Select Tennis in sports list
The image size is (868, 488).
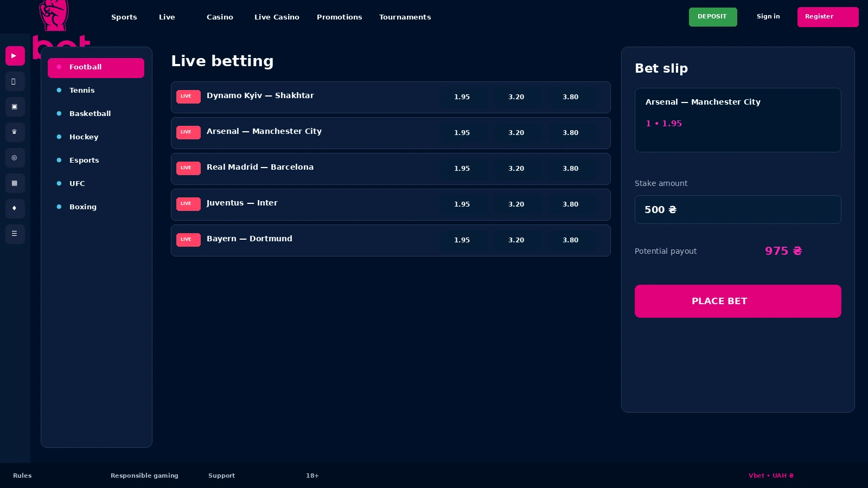(x=96, y=91)
